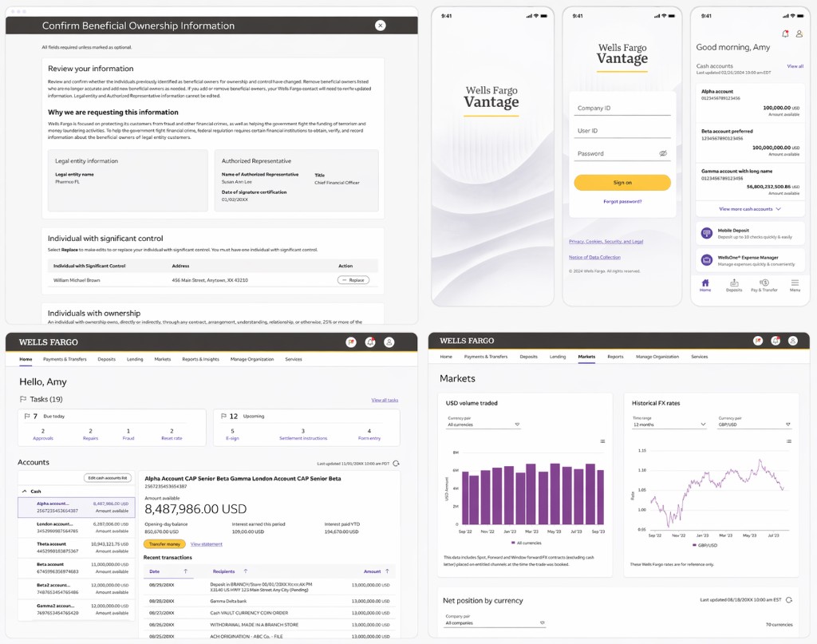This screenshot has height=644, width=817.
Task: Click the Transfer money button
Action: pyautogui.click(x=164, y=544)
